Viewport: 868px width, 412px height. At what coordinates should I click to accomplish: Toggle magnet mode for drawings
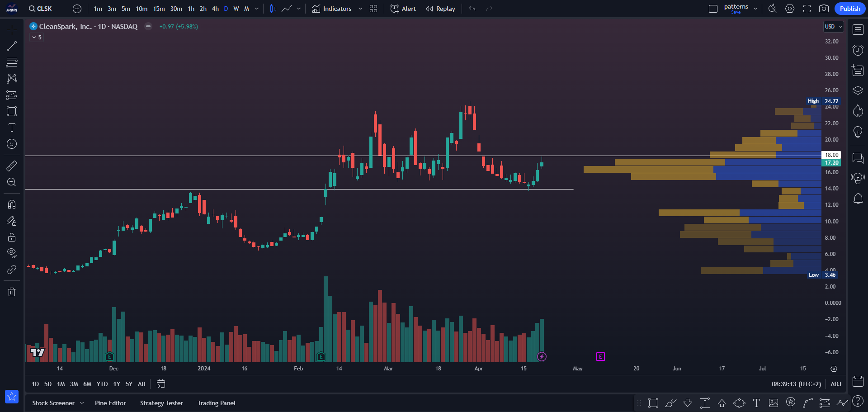pyautogui.click(x=12, y=204)
